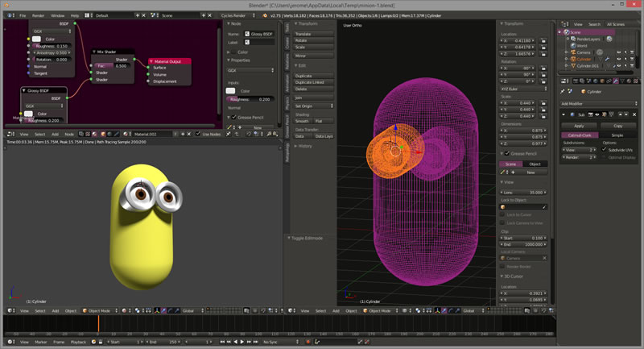Expand the Color section in Node panel

coord(229,52)
